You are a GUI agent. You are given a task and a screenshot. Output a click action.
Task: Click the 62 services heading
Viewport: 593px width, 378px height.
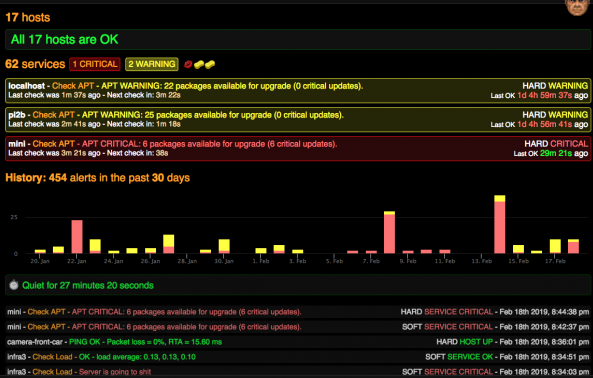(x=35, y=64)
